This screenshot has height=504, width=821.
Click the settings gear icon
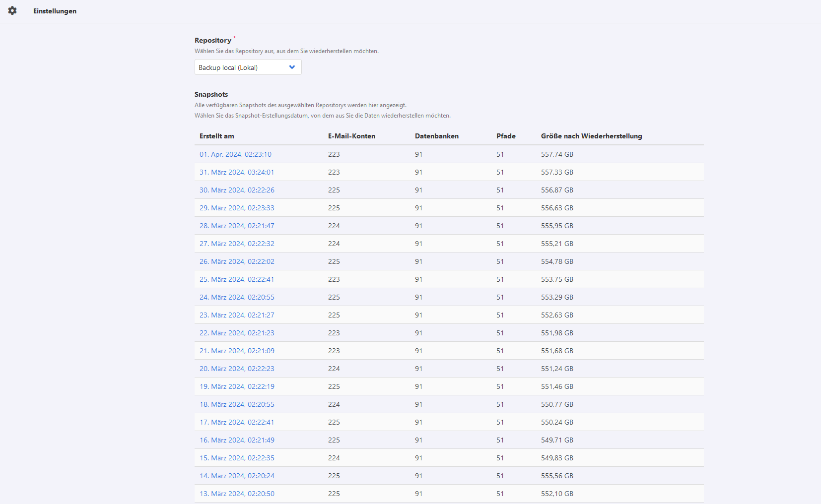[x=12, y=11]
